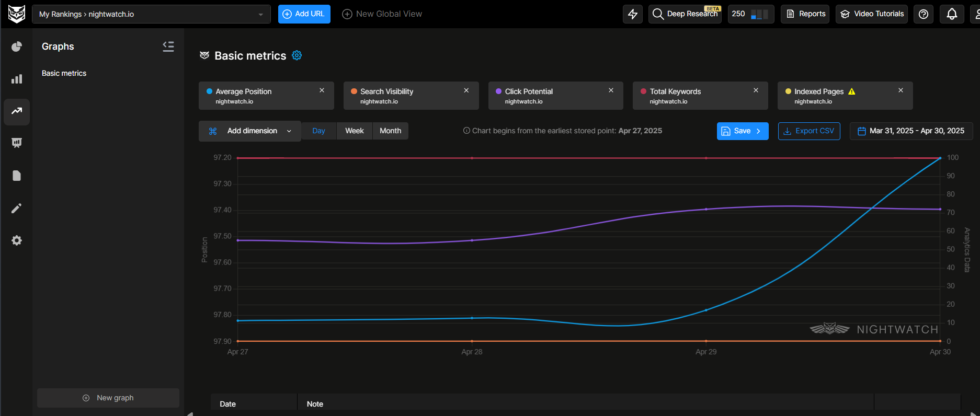
Task: Open the graphs trending-line sidebar icon
Action: 17,111
